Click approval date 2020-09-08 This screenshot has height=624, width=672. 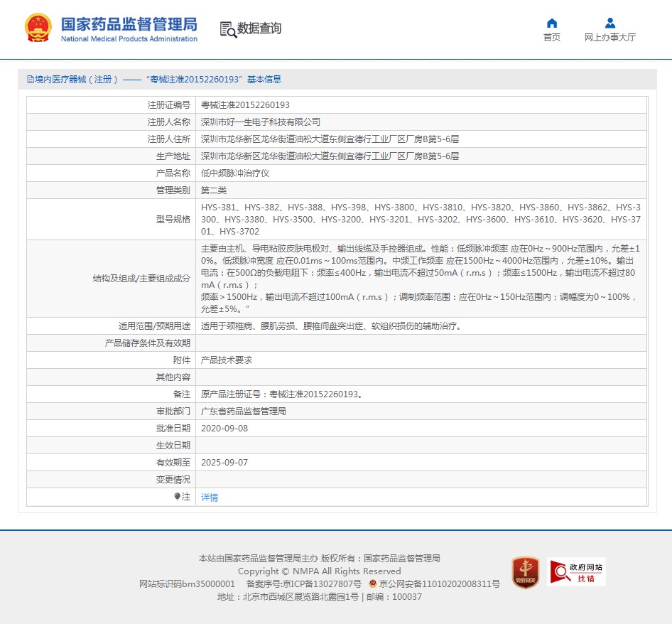pos(224,429)
